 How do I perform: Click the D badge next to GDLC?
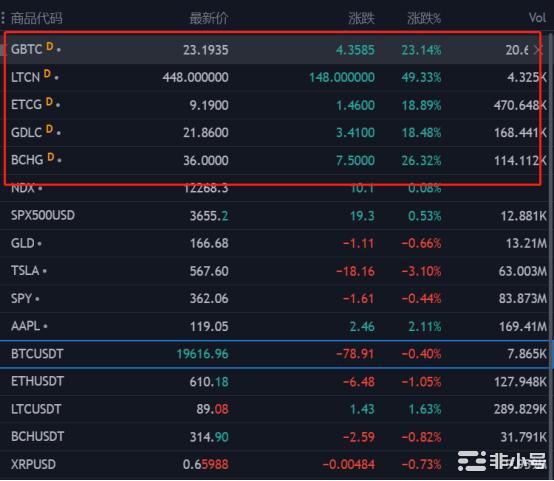49,129
